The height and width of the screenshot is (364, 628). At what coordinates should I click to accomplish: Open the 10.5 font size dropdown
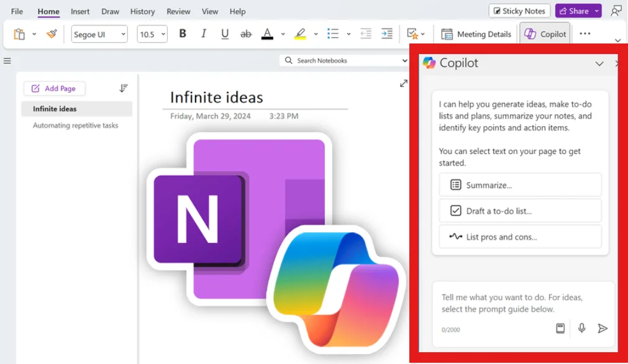click(x=152, y=34)
